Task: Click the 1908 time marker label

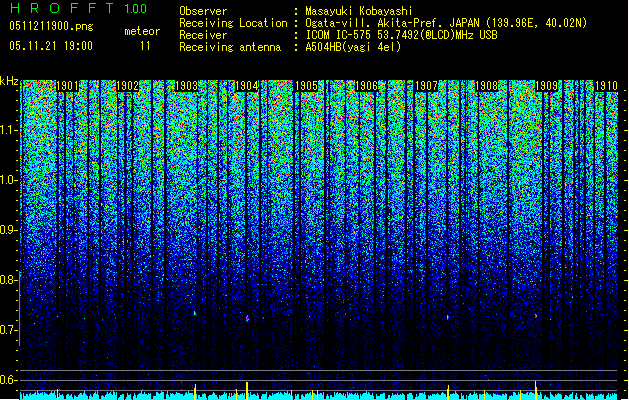Action: click(x=486, y=86)
